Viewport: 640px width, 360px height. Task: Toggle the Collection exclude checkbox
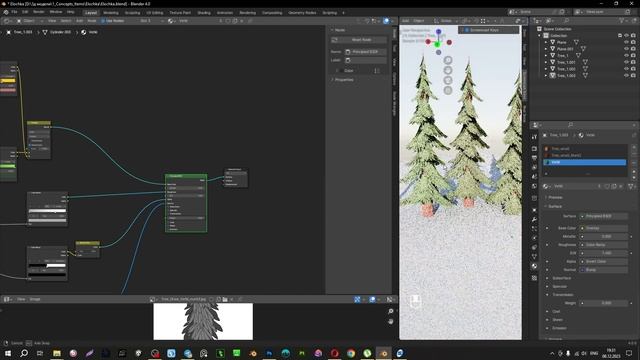[x=620, y=36]
